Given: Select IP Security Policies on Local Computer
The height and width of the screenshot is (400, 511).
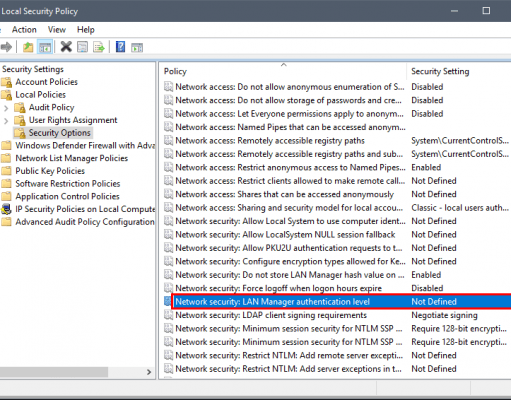Looking at the screenshot, I should (85, 209).
